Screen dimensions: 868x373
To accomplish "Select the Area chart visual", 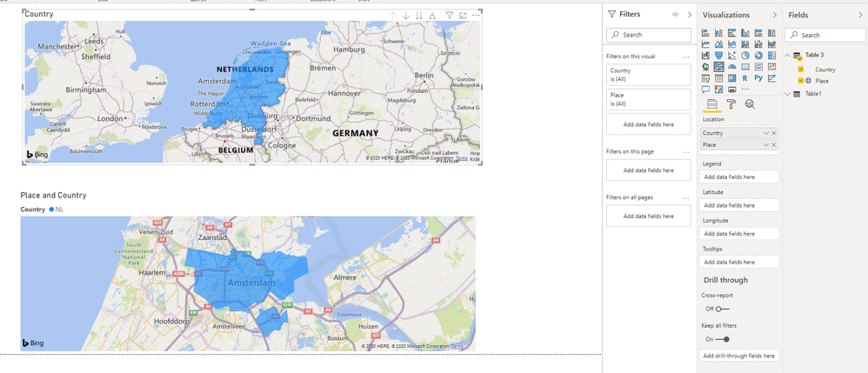I will tap(718, 43).
